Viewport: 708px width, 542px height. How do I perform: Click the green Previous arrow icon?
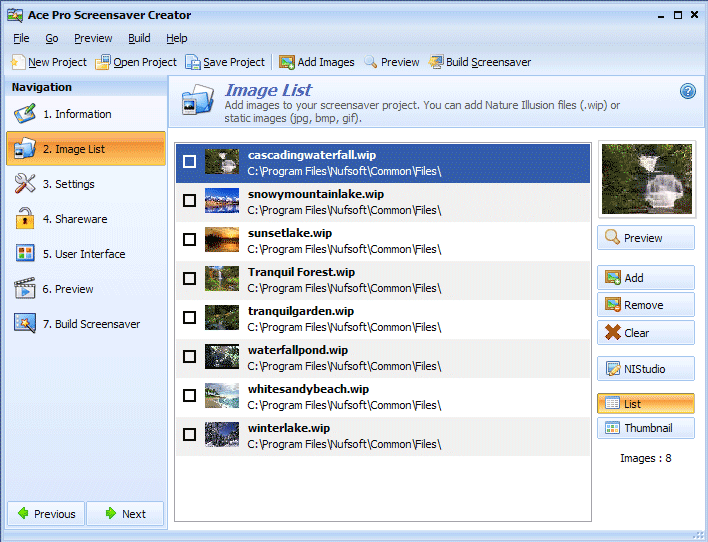point(23,513)
